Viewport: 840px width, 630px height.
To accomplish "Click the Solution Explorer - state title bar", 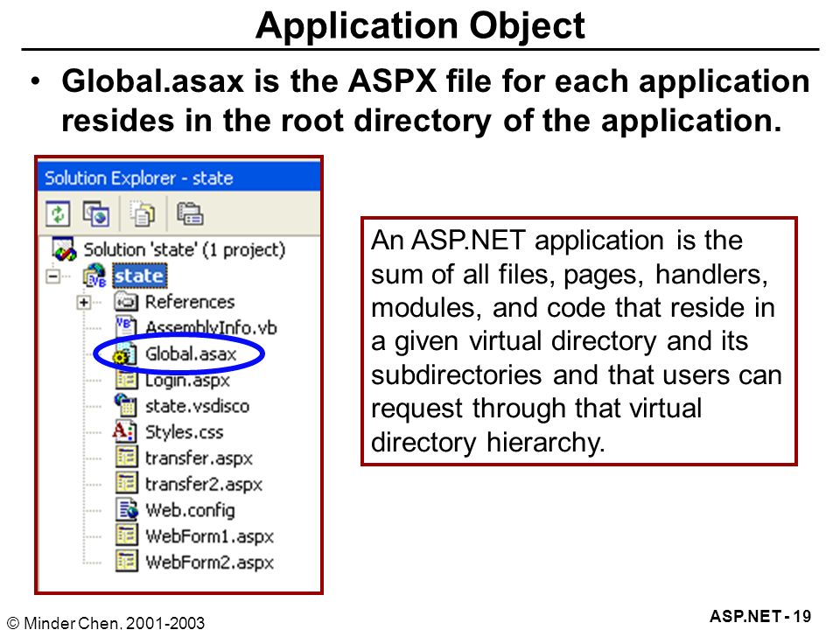I will click(x=178, y=178).
